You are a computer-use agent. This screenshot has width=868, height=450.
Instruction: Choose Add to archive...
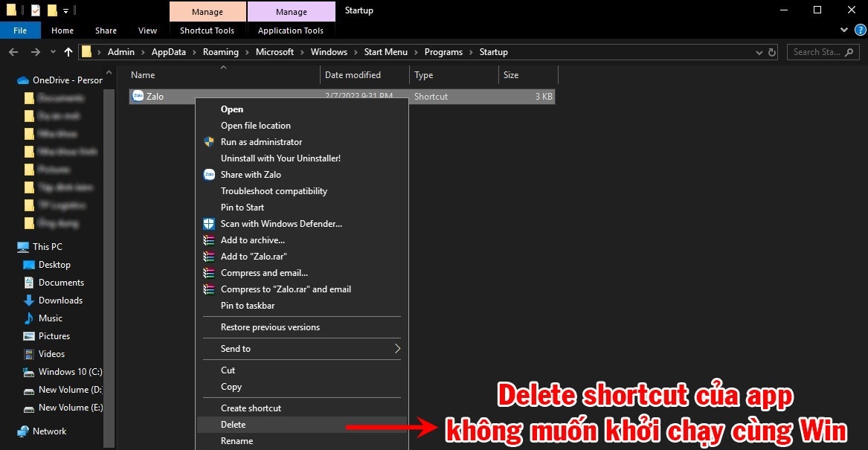[302, 240]
